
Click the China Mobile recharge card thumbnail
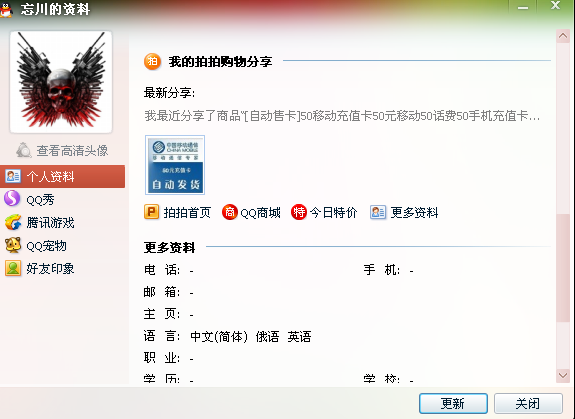[x=175, y=165]
